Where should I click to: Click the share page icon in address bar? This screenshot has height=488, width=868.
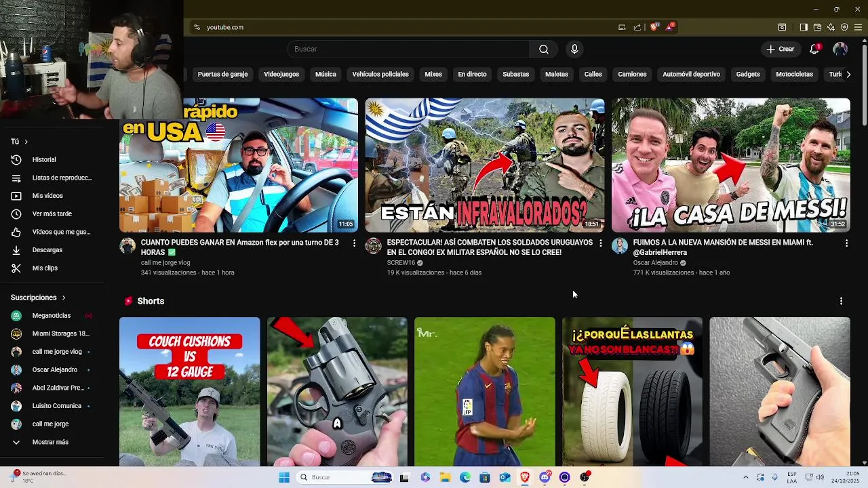point(637,27)
